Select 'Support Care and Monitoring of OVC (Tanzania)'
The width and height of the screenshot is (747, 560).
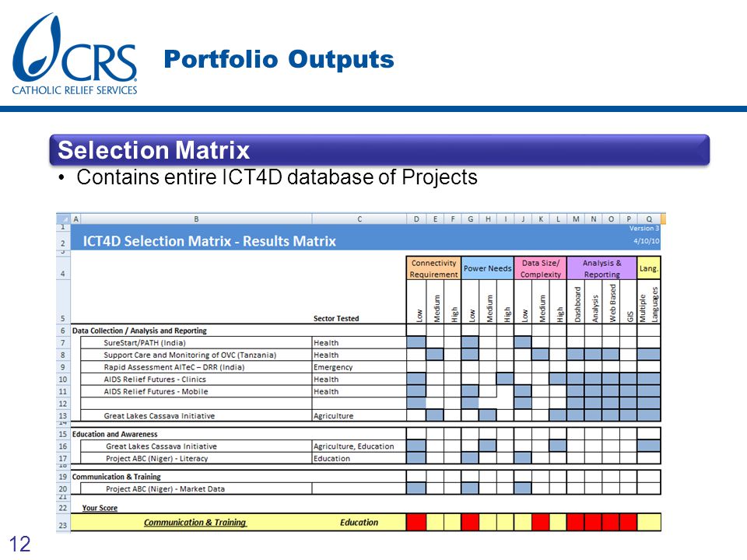196,355
